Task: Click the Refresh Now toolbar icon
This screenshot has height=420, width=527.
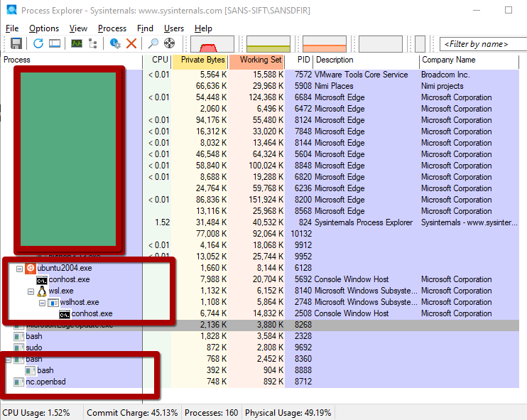Action: [38, 44]
